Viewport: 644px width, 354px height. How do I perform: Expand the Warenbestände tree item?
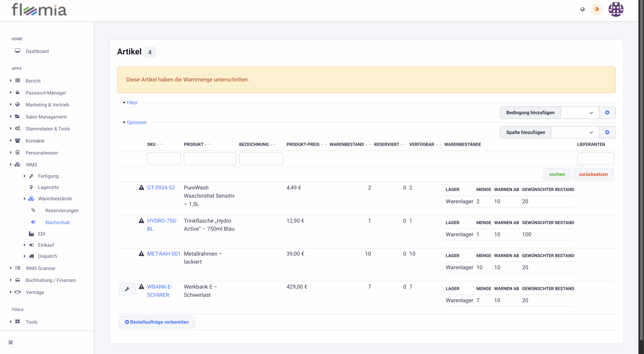tap(24, 199)
